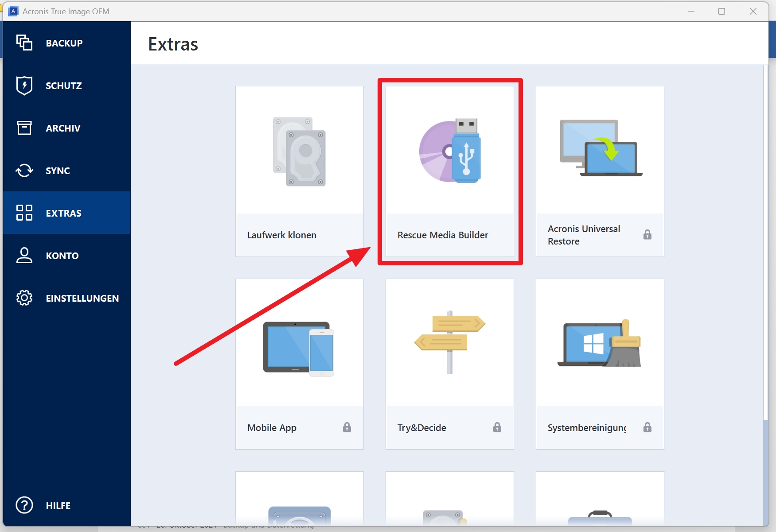Select the EXTRAS sidebar entry

67,213
